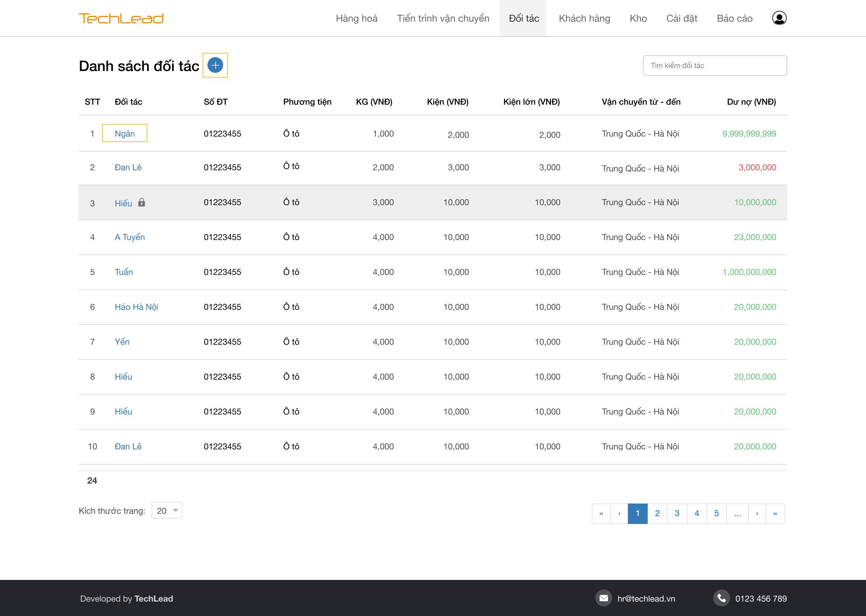Viewport: 866px width, 616px height.
Task: Click the phone number 0123 456 789
Action: tap(761, 599)
